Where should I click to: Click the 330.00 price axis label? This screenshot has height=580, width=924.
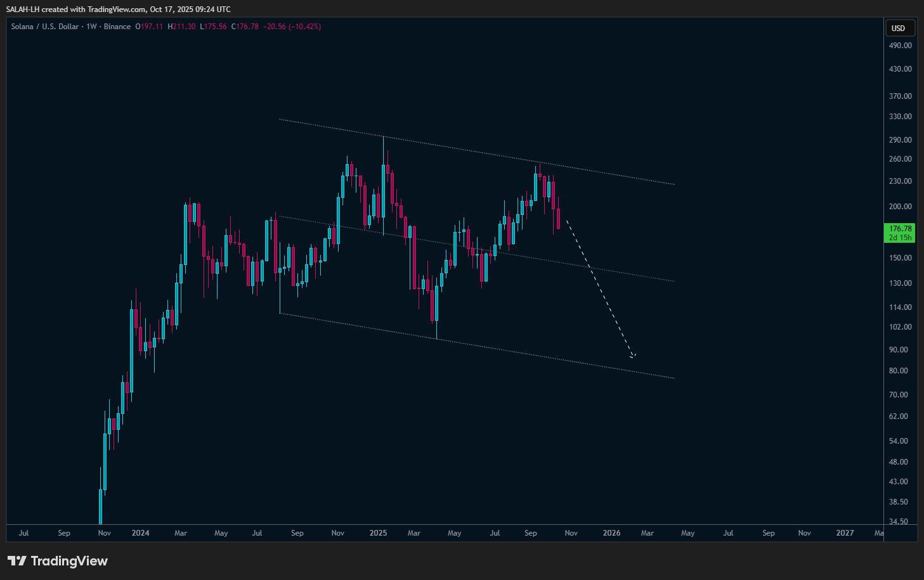click(901, 117)
